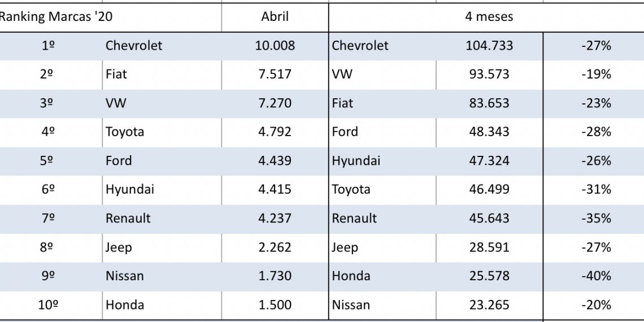Click the 23.265 cell for Nissan
This screenshot has height=322, width=644.
click(489, 305)
